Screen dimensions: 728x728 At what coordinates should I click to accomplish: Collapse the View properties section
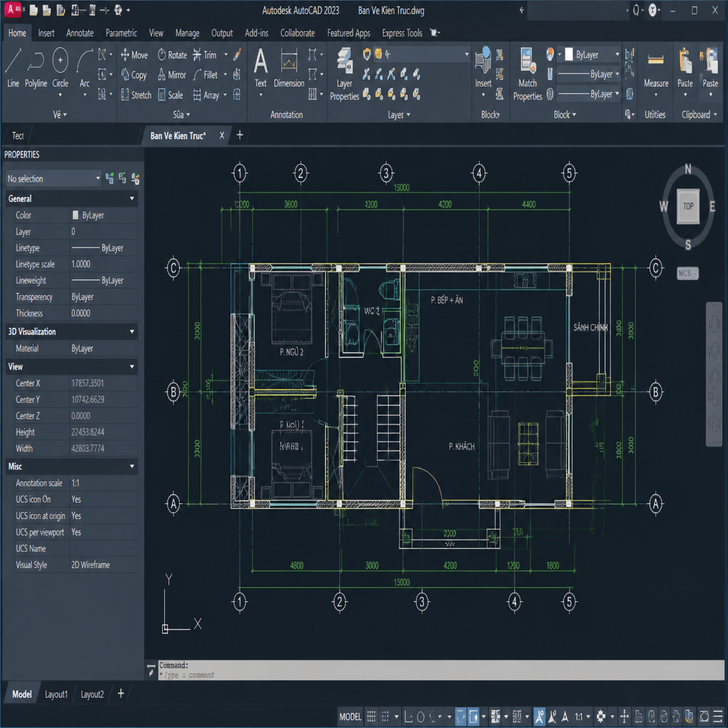point(132,366)
